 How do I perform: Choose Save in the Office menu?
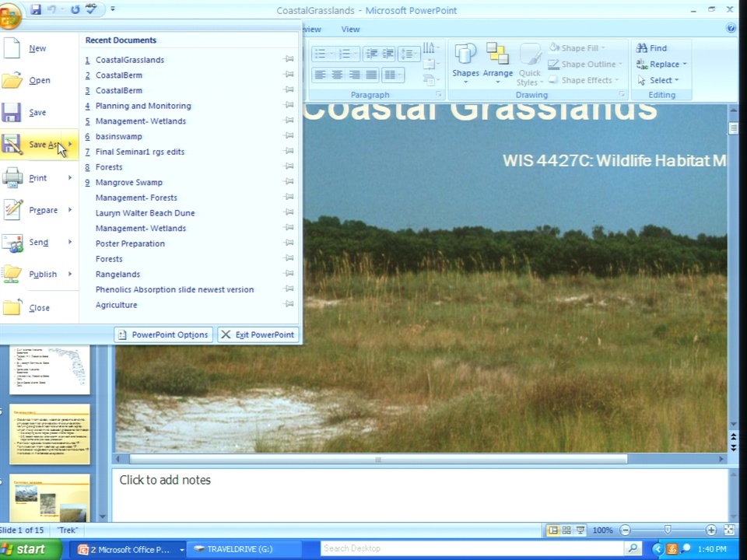coord(39,112)
